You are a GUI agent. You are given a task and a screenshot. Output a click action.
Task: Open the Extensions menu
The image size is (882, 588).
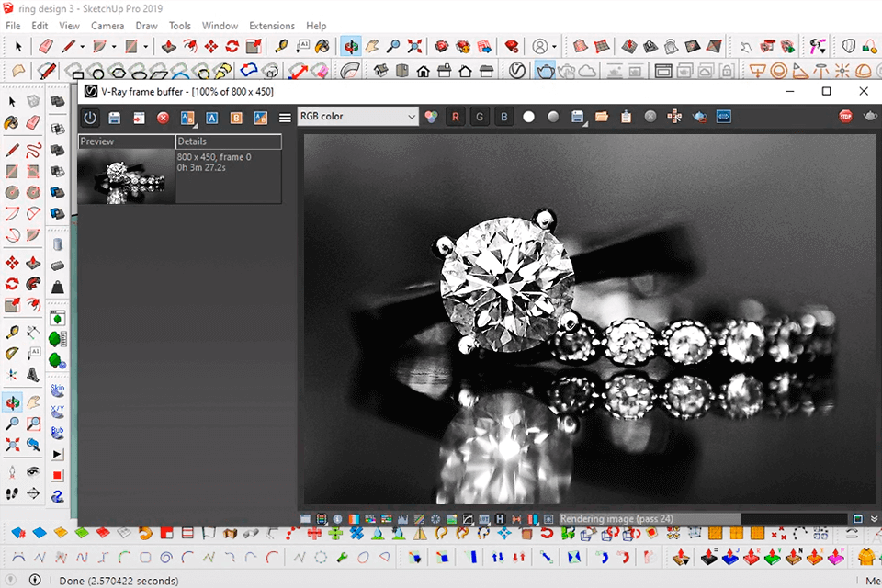click(x=271, y=26)
